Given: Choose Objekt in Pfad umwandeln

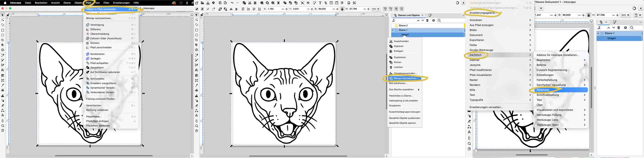Looking at the screenshot, I should pos(101,9).
